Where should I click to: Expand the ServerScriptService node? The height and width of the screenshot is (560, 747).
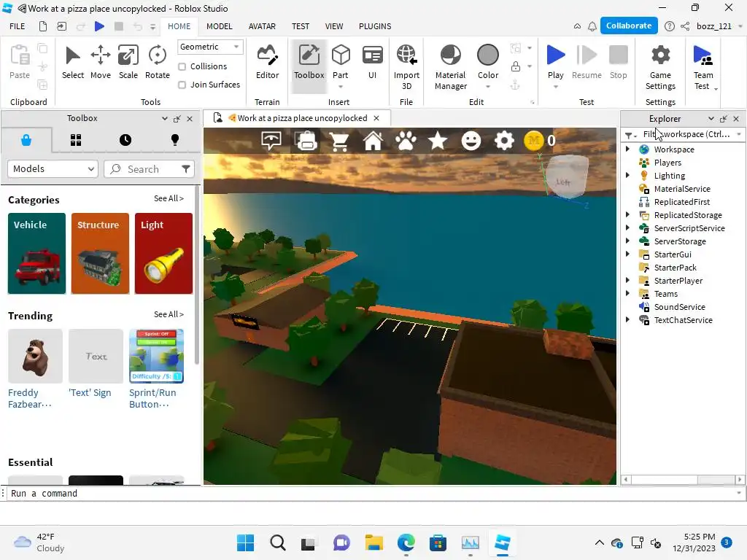coord(627,227)
